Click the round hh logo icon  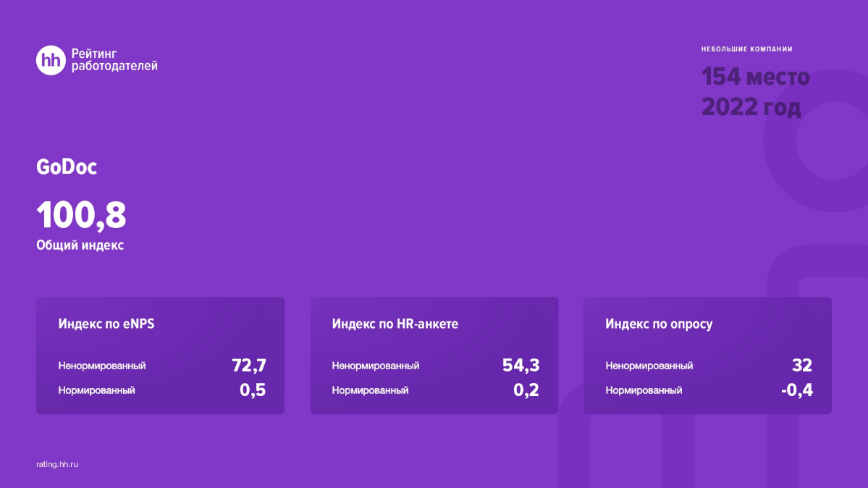click(x=51, y=60)
